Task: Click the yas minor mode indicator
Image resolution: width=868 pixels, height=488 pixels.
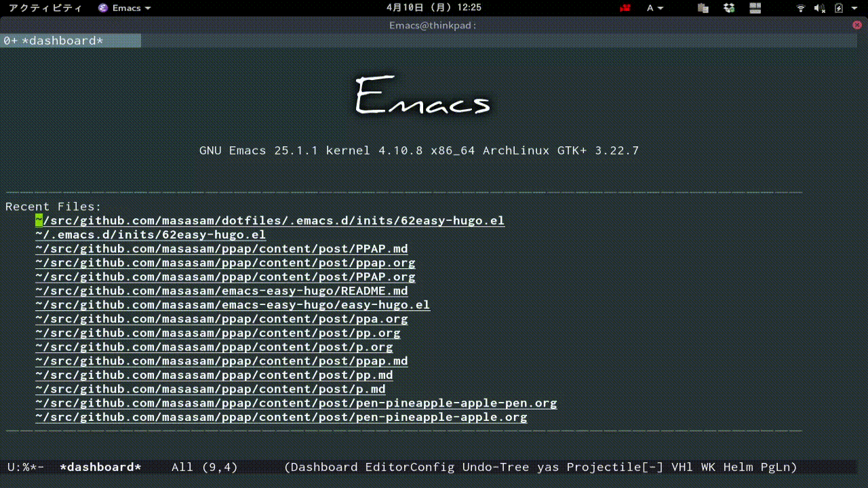Action: coord(548,467)
